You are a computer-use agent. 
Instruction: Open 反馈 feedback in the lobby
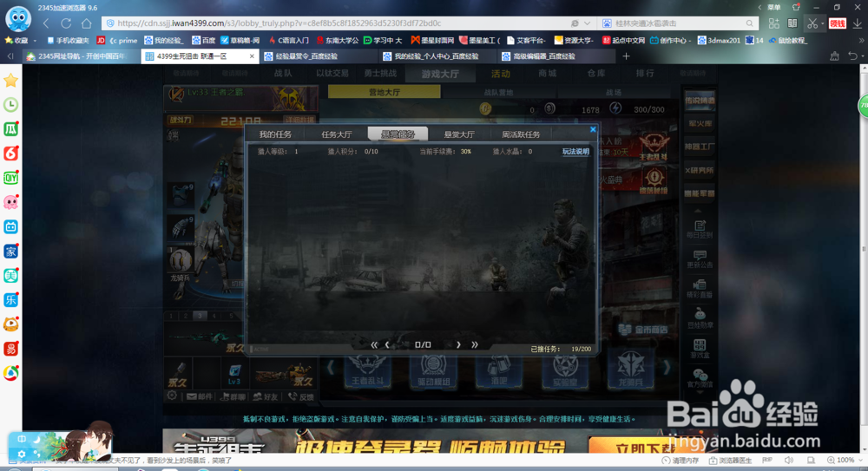[x=301, y=396]
